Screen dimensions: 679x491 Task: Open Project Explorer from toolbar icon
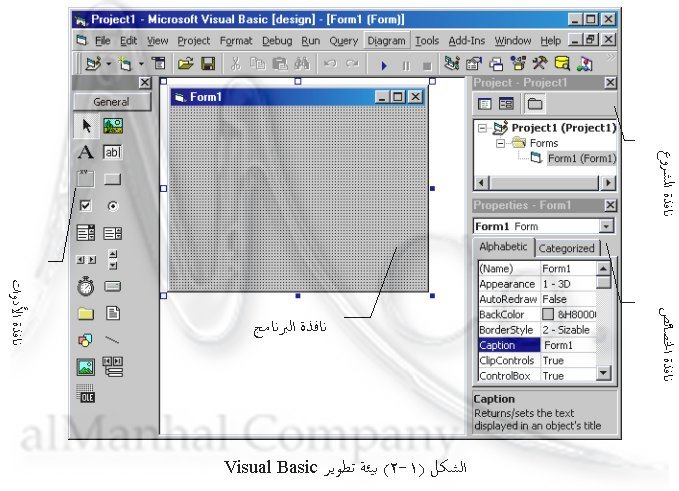tap(452, 64)
